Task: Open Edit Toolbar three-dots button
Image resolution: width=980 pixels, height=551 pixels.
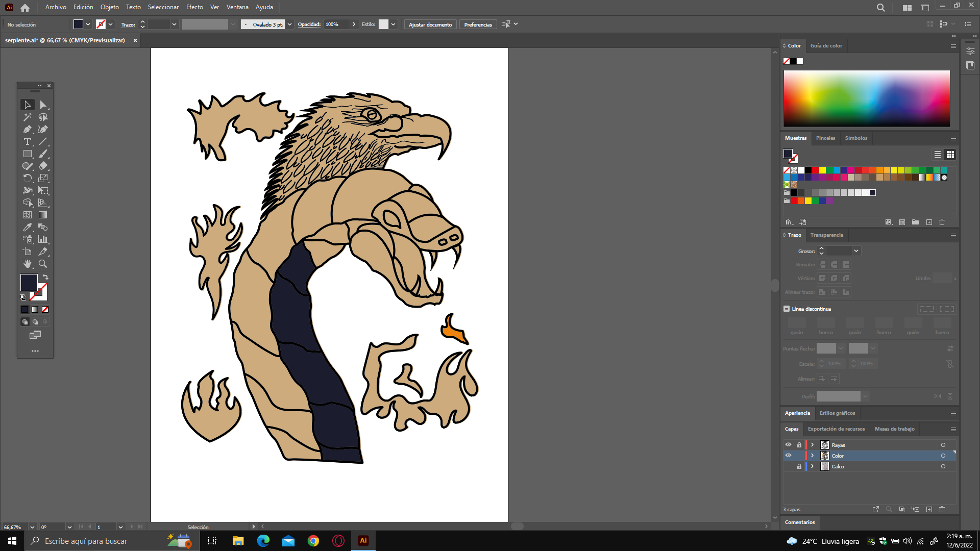Action: pos(35,351)
